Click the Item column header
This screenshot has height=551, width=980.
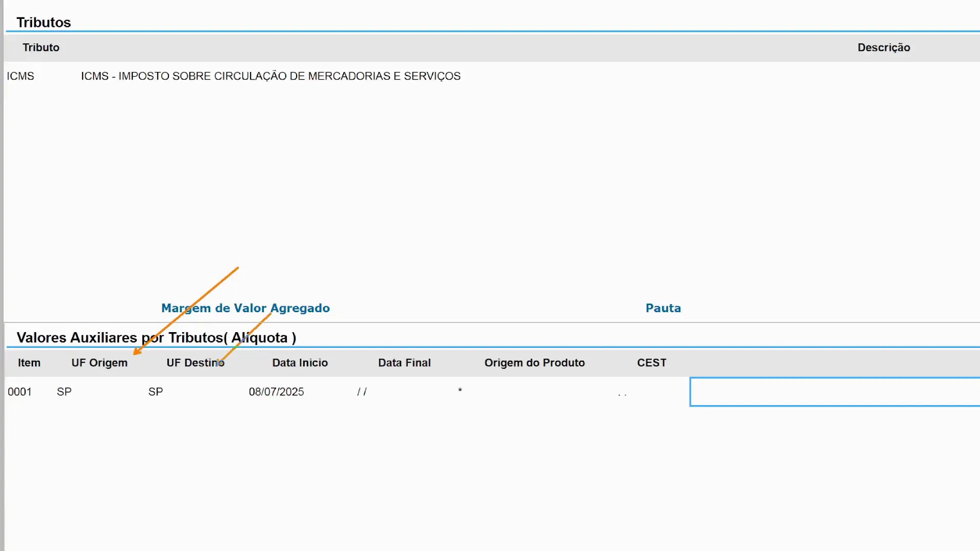(29, 363)
